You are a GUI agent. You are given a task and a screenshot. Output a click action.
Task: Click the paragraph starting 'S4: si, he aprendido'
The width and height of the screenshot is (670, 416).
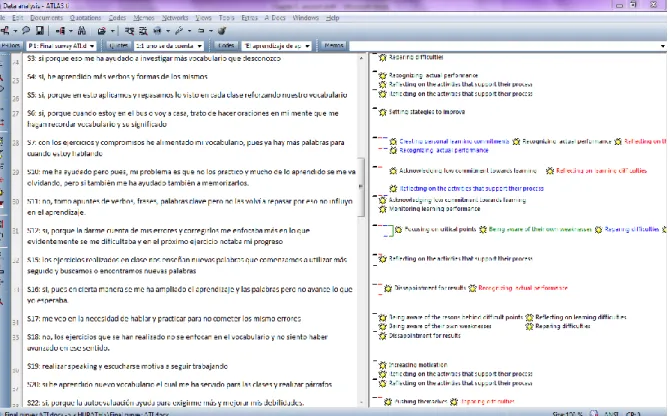pyautogui.click(x=117, y=77)
